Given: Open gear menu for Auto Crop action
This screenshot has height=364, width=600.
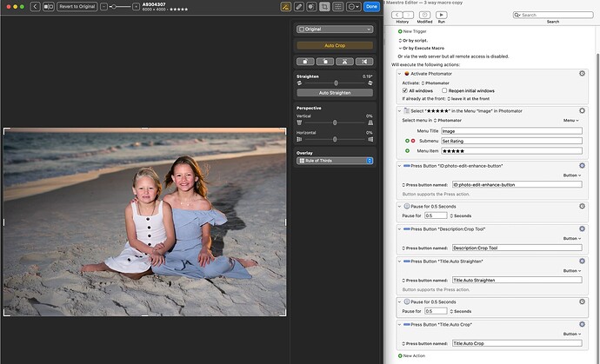Looking at the screenshot, I should [x=582, y=324].
